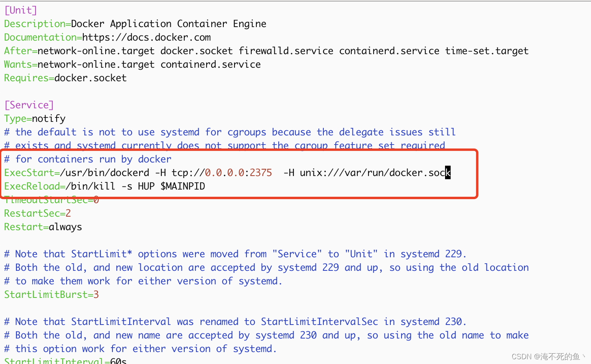Click the tcp://0.0.0.0:2375 address
Image resolution: width=591 pixels, height=364 pixels.
[x=222, y=173]
